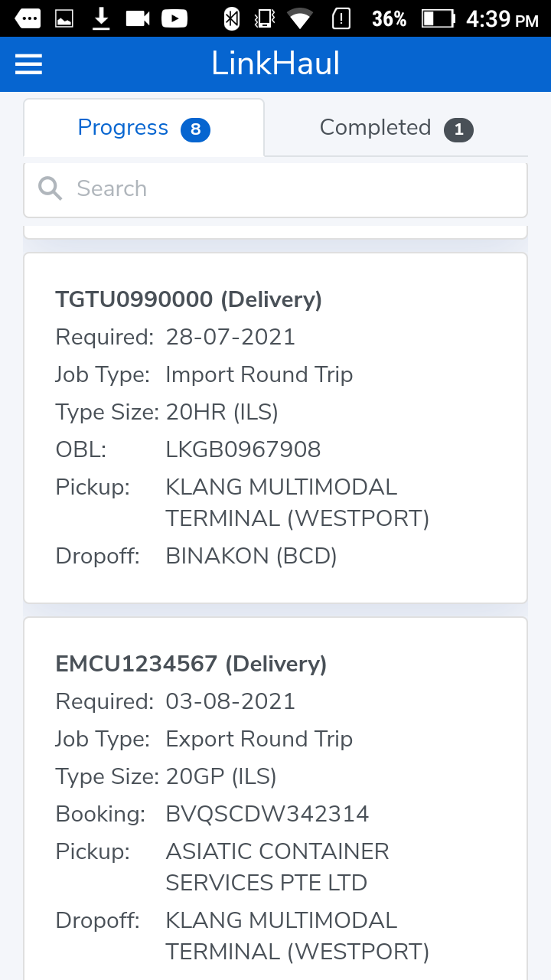Select booking number BVQSCDW342314
This screenshot has width=551, height=980.
coord(267,814)
